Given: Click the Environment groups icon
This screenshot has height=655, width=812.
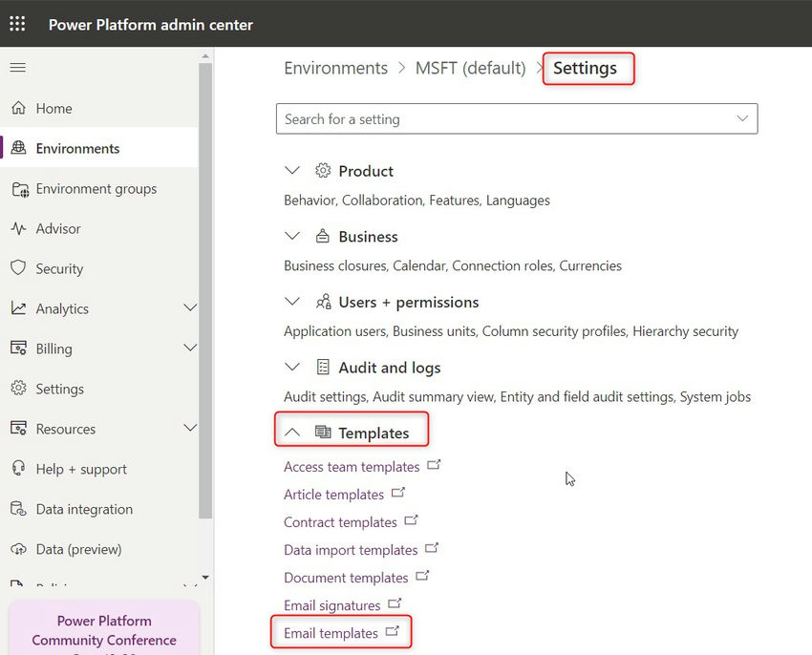Looking at the screenshot, I should pos(19,189).
